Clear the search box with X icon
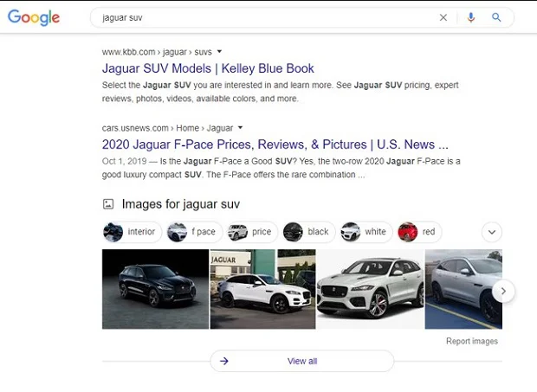Image resolution: width=537 pixels, height=392 pixels. tap(443, 17)
